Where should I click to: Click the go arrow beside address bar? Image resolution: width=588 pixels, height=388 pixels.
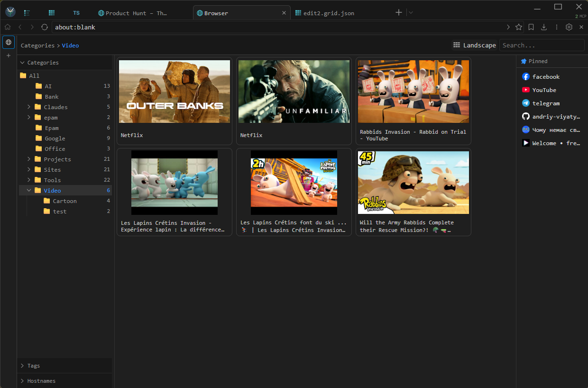point(508,27)
